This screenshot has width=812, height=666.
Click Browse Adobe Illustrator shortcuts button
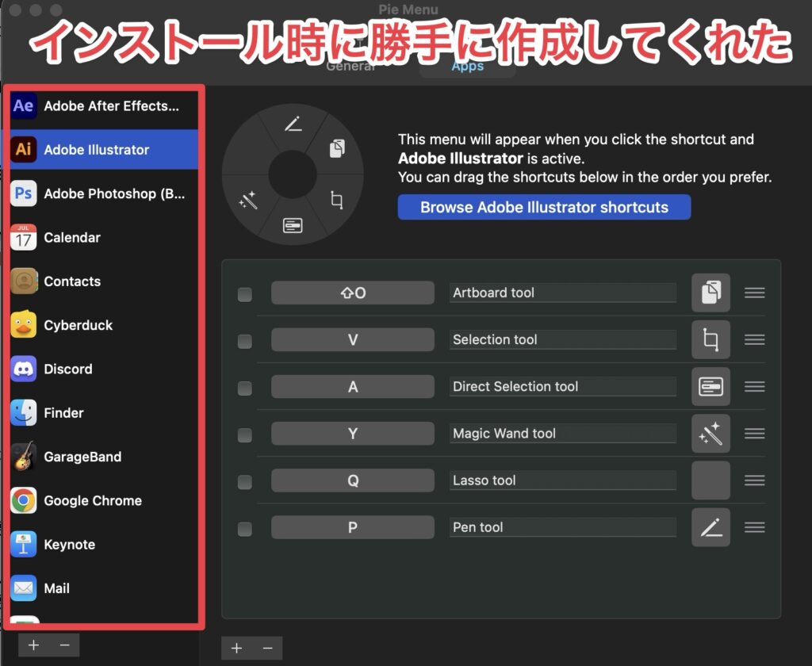(x=544, y=207)
